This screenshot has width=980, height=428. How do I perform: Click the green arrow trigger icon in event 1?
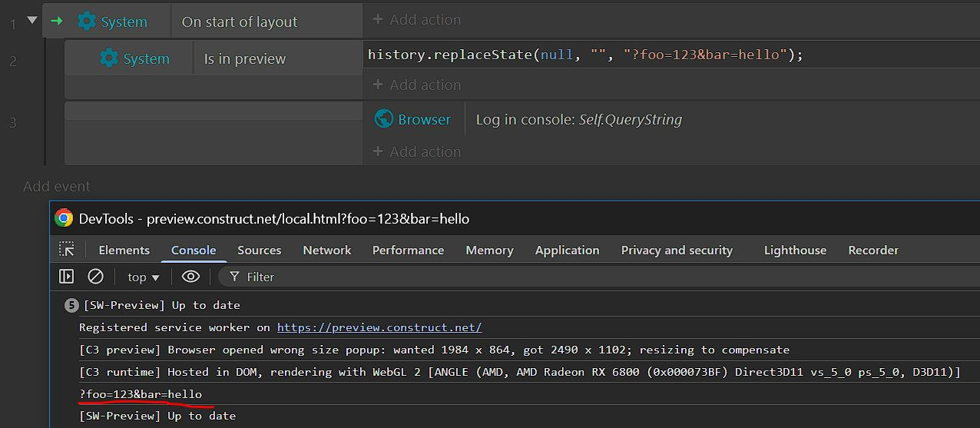point(56,22)
